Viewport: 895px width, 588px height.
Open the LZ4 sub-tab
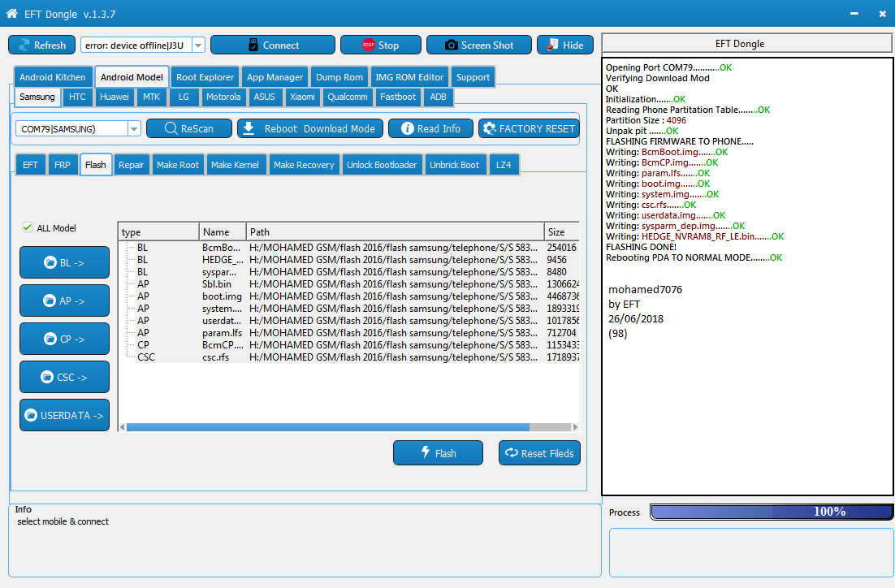click(504, 164)
